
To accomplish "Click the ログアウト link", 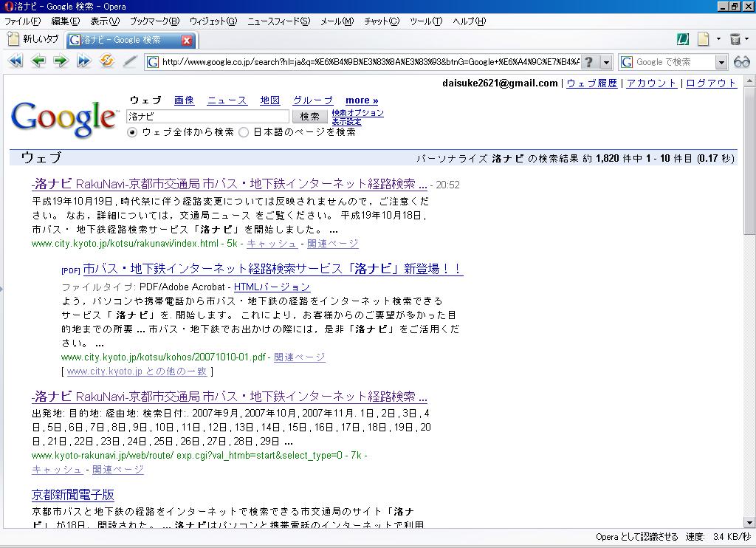I will coord(711,83).
